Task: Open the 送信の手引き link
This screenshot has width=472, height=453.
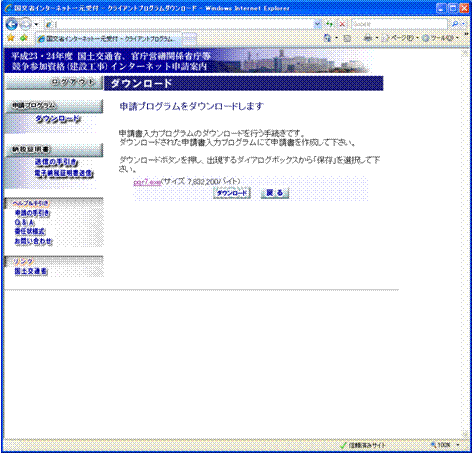Action: click(x=56, y=162)
